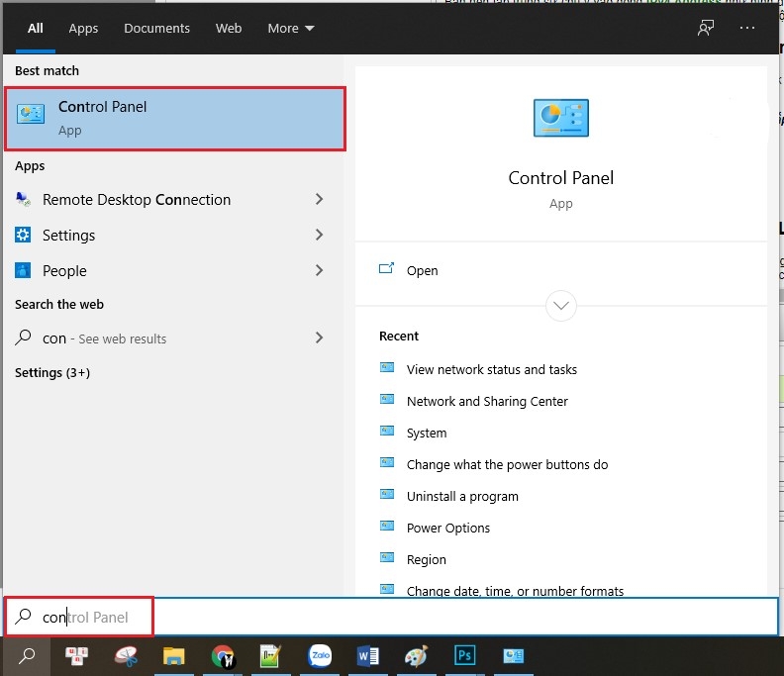
Task: Switch to the Documents tab
Action: coord(156,28)
